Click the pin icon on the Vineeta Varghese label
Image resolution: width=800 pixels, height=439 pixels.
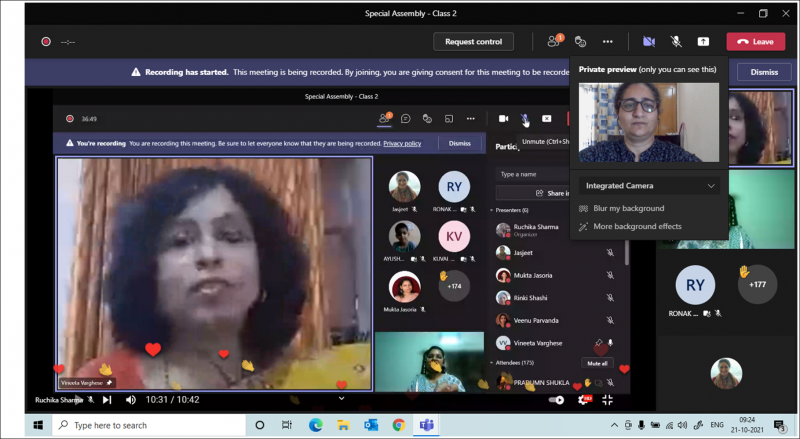(x=109, y=382)
